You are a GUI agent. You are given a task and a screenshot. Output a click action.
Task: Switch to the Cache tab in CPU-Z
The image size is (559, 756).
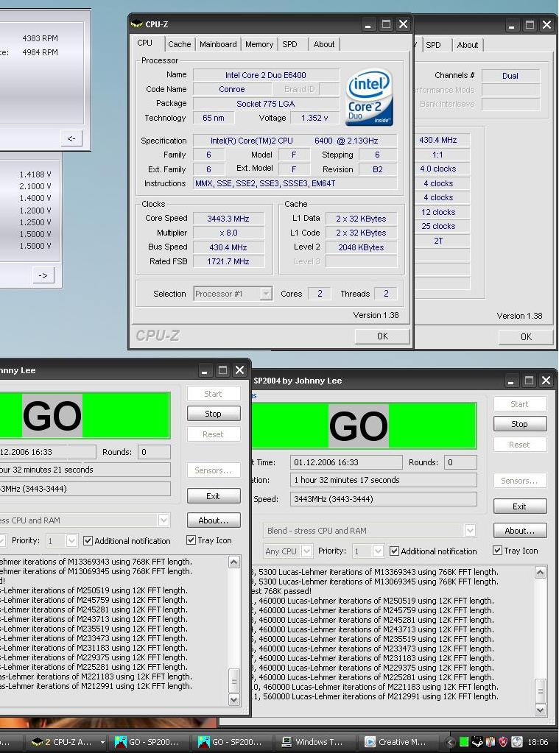pyautogui.click(x=180, y=44)
